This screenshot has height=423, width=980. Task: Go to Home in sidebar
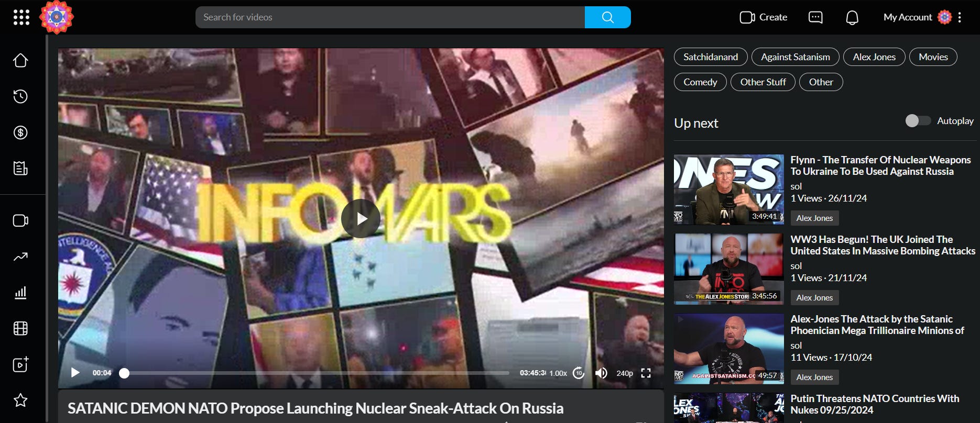[x=20, y=61]
